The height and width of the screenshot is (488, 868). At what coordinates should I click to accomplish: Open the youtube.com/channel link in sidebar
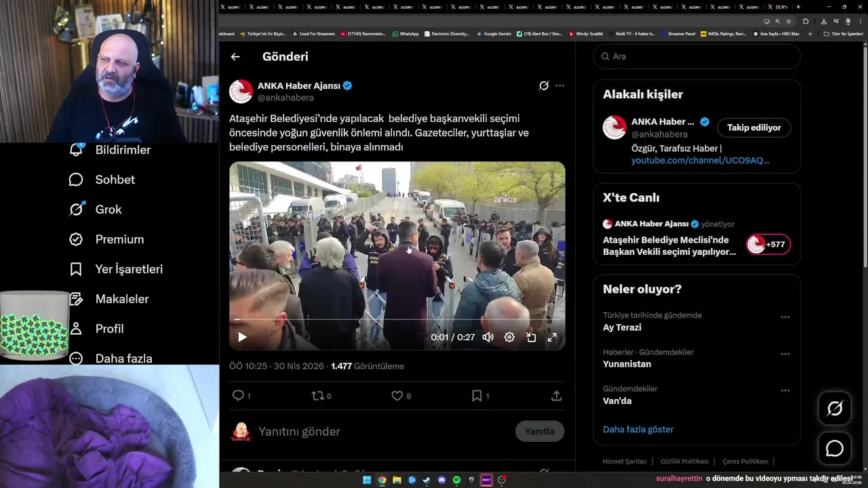(700, 161)
